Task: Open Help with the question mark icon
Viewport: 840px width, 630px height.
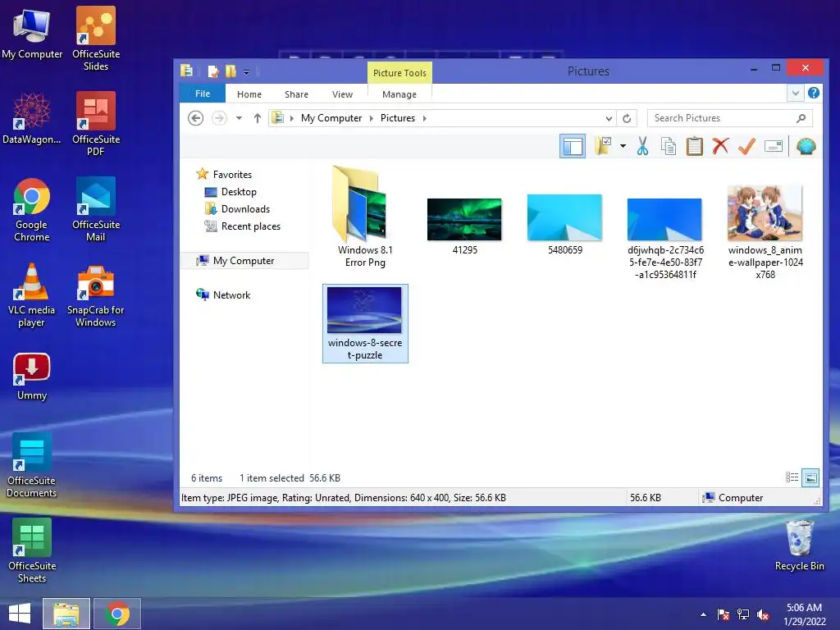Action: tap(813, 93)
